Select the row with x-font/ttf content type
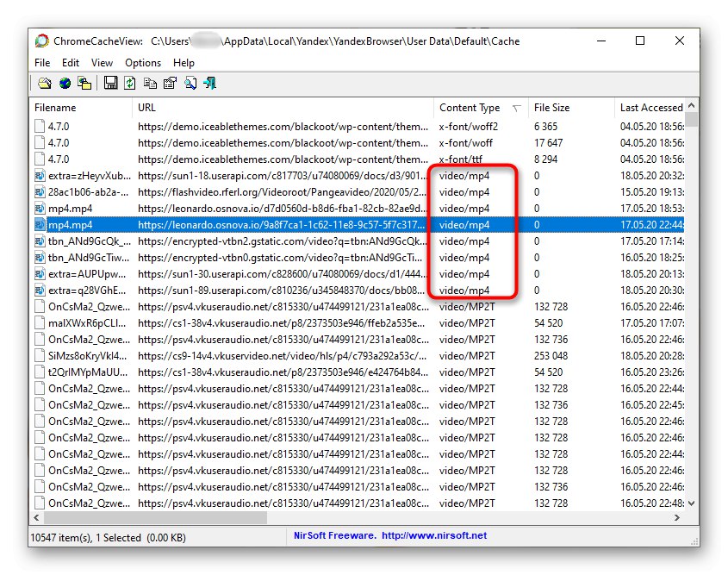The height and width of the screenshot is (575, 728). [357, 159]
